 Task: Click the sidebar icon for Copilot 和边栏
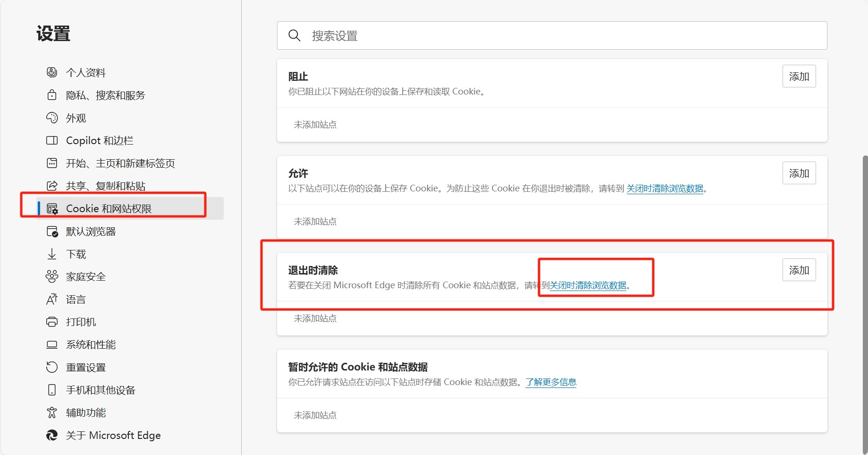coord(52,140)
